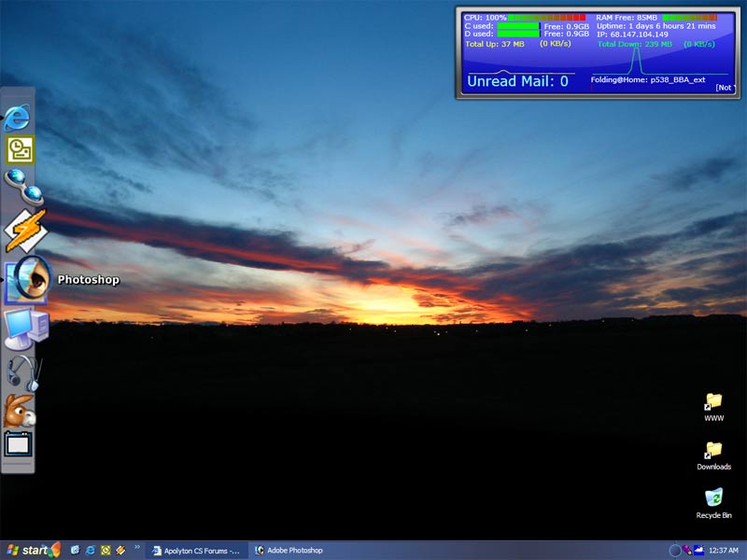The height and width of the screenshot is (560, 747).
Task: Open the Recycle Bin
Action: [713, 501]
